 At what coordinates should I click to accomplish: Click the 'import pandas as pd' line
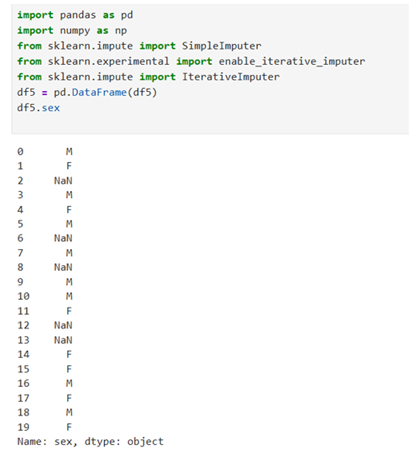(x=75, y=15)
